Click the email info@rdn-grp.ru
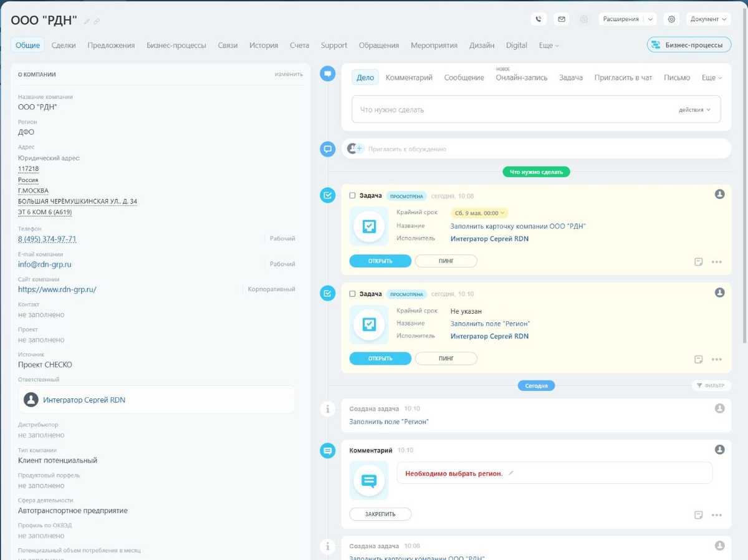The height and width of the screenshot is (560, 748). (45, 264)
